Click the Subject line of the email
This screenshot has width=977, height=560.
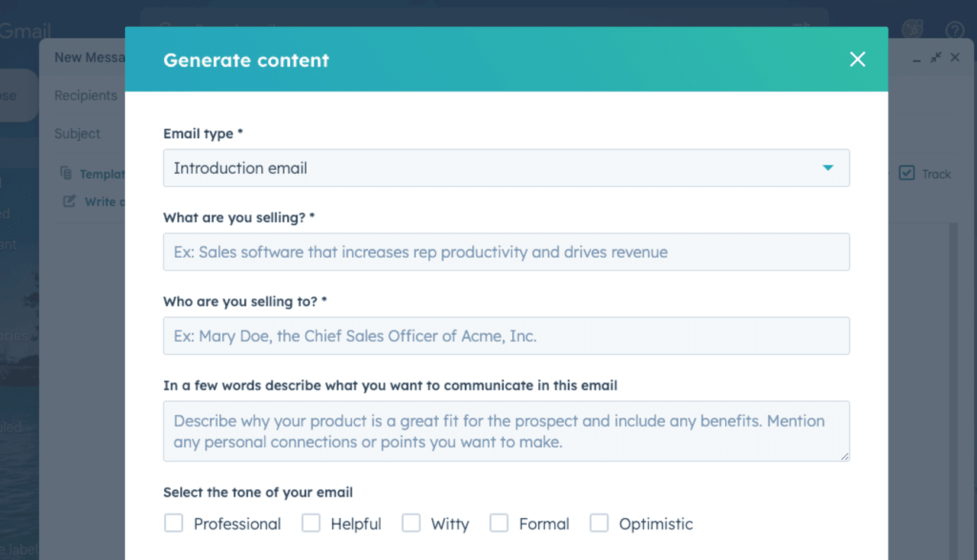(x=77, y=134)
